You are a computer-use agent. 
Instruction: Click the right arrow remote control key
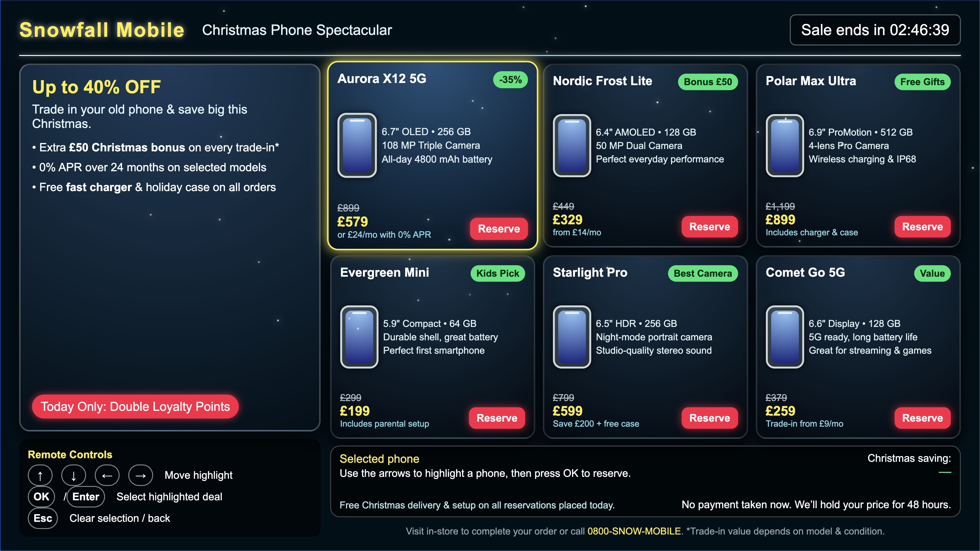(140, 475)
